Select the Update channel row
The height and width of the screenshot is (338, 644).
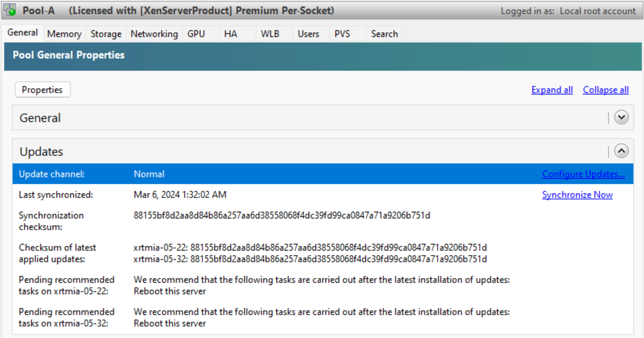pos(323,174)
